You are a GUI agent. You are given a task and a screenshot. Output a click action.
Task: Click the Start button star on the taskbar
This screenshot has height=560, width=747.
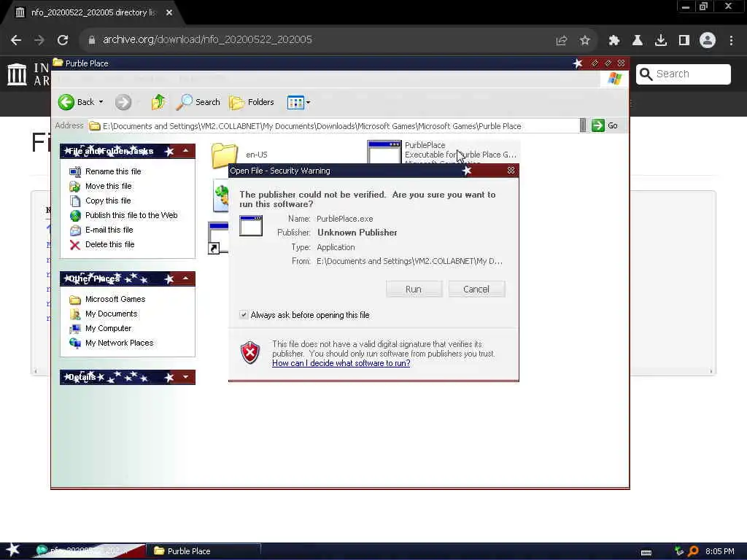(13, 550)
